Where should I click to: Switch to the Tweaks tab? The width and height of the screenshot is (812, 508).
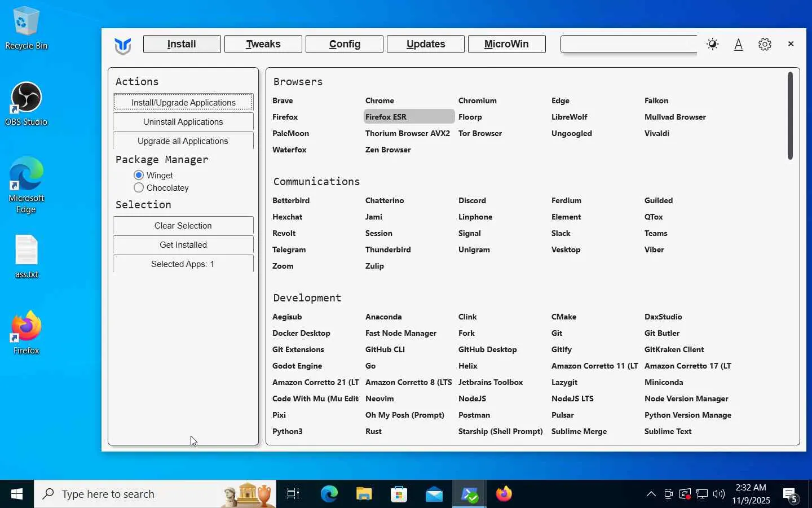pos(263,44)
